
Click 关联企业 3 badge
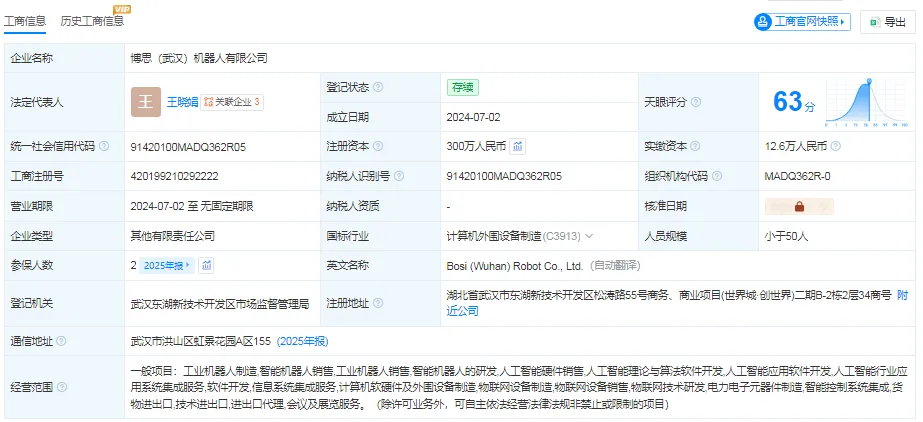(232, 102)
